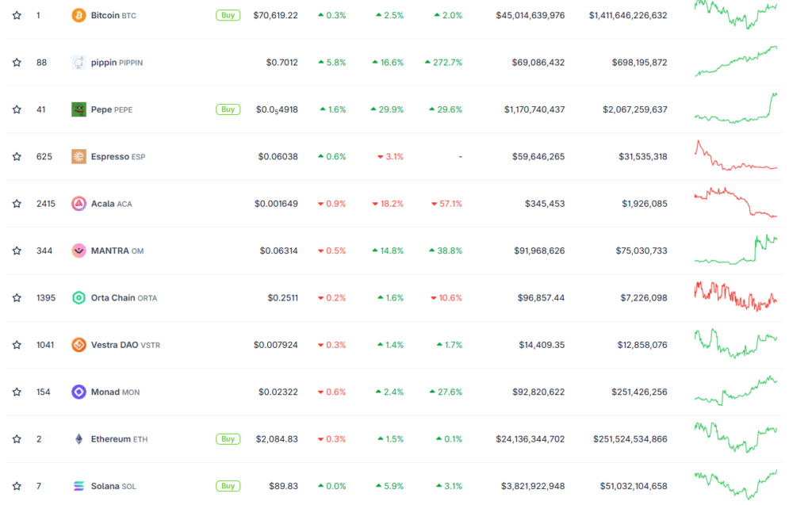Click the Orta Chain logo icon
The height and width of the screenshot is (505, 812).
(x=79, y=298)
